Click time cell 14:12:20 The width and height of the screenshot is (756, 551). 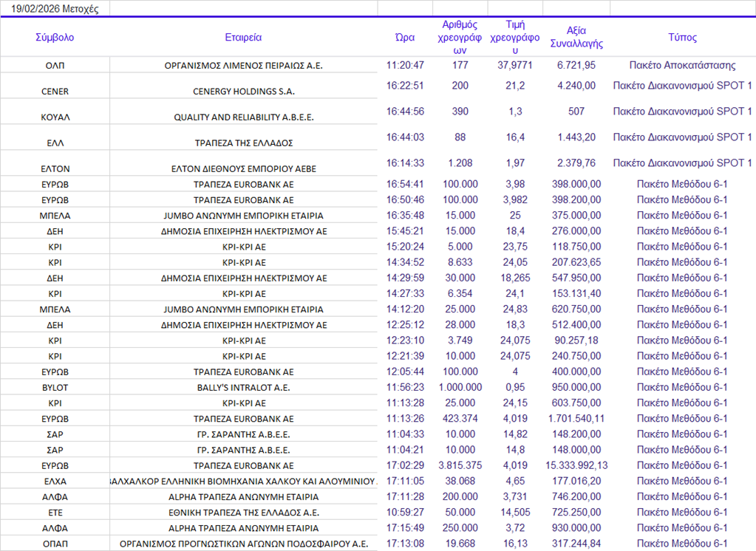pos(405,309)
